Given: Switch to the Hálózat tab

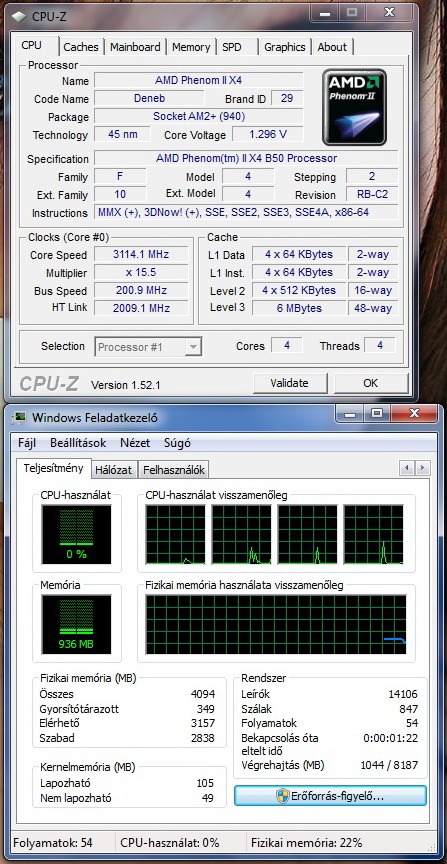Looking at the screenshot, I should coord(114,470).
